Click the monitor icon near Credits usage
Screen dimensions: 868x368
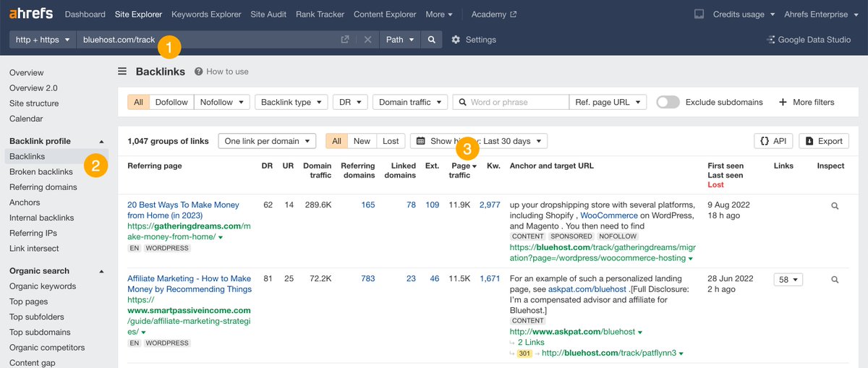coord(699,14)
